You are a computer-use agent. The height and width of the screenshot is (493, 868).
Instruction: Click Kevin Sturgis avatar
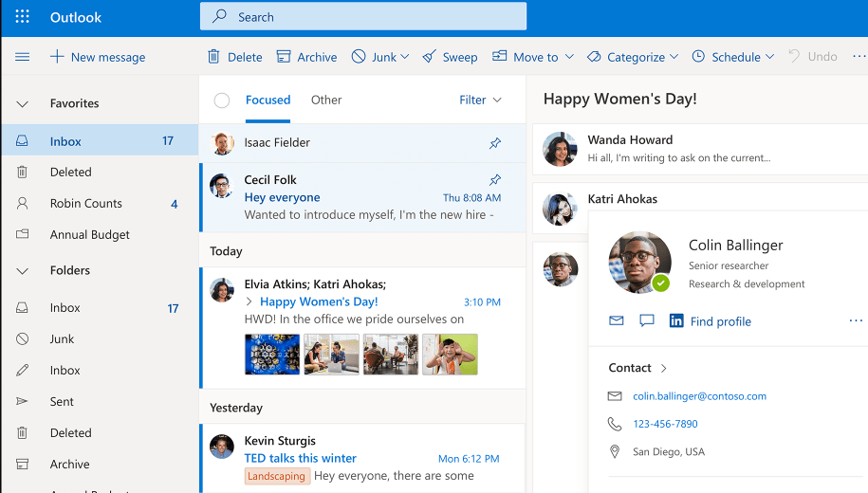click(222, 447)
